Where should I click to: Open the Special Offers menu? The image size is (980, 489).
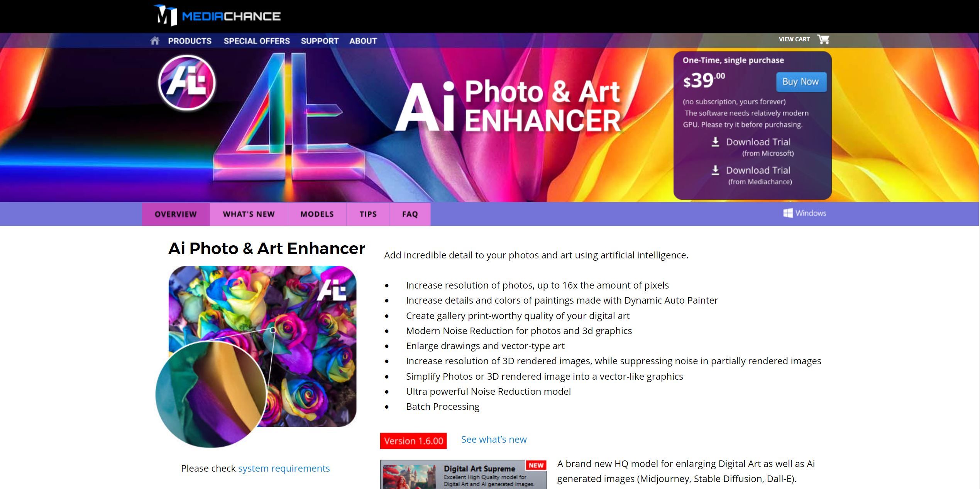click(257, 41)
